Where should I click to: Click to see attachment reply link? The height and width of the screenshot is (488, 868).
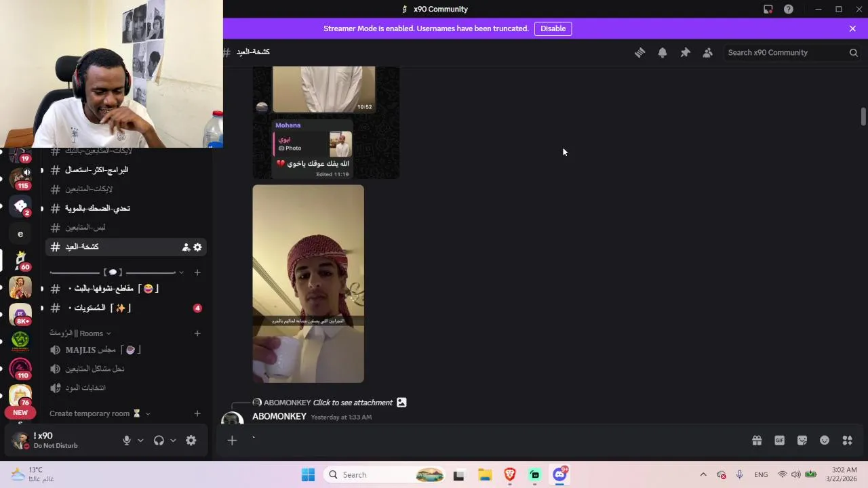click(353, 403)
